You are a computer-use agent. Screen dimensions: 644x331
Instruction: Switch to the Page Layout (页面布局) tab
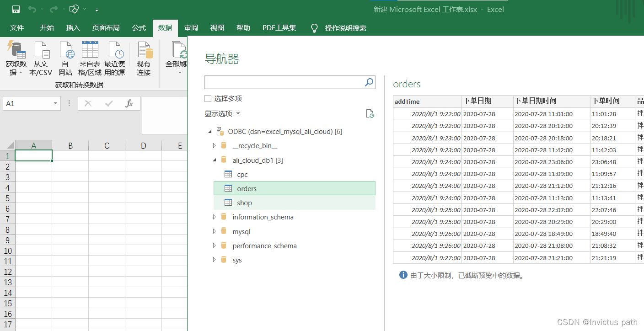(x=106, y=28)
